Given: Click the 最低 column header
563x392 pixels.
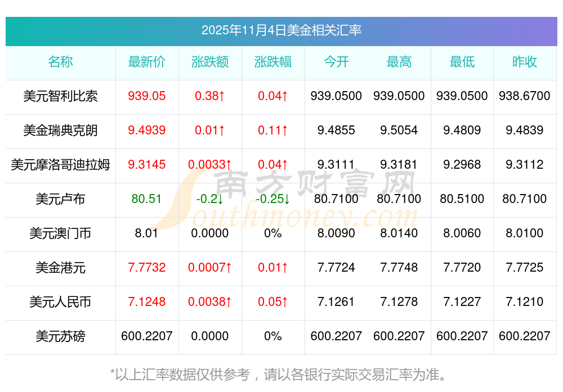Looking at the screenshot, I should pos(462,62).
